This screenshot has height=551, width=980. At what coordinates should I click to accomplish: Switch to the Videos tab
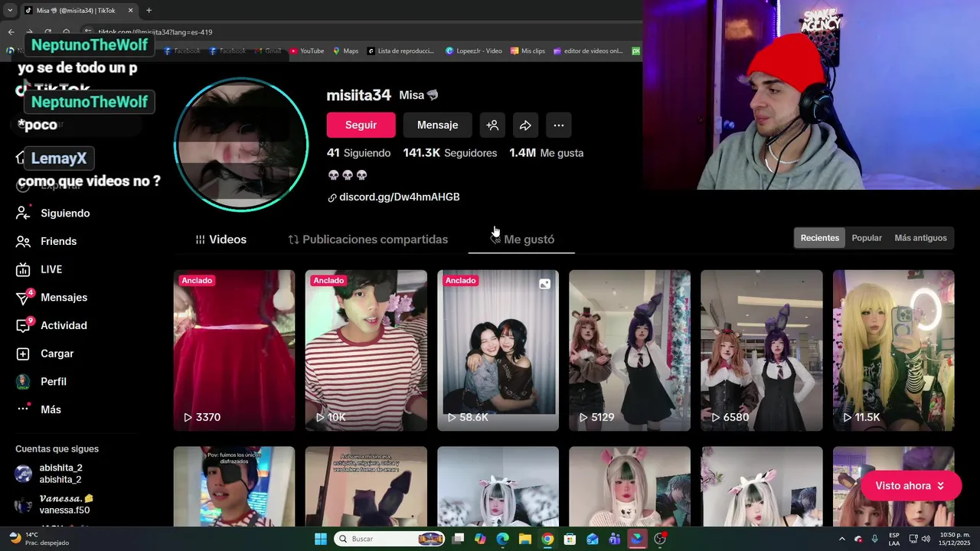point(221,240)
